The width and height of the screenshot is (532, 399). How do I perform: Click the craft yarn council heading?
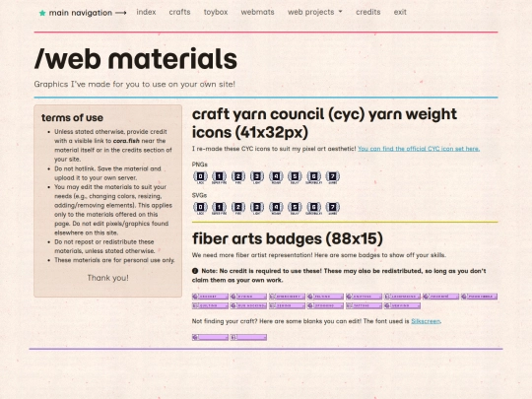(324, 123)
